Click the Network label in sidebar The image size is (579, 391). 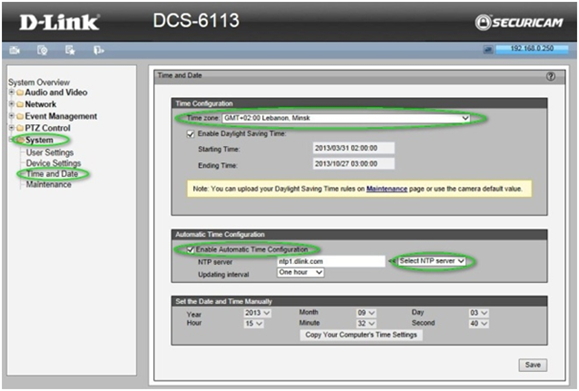point(41,104)
